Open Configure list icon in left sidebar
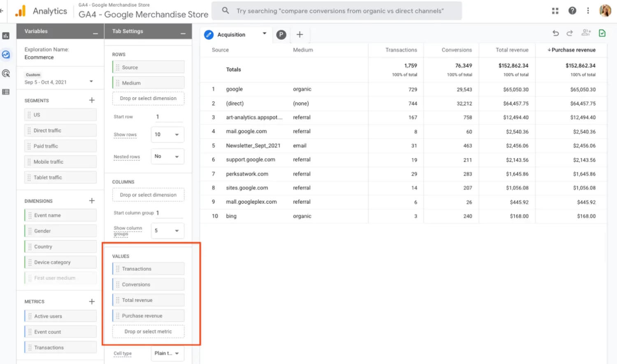 click(6, 92)
